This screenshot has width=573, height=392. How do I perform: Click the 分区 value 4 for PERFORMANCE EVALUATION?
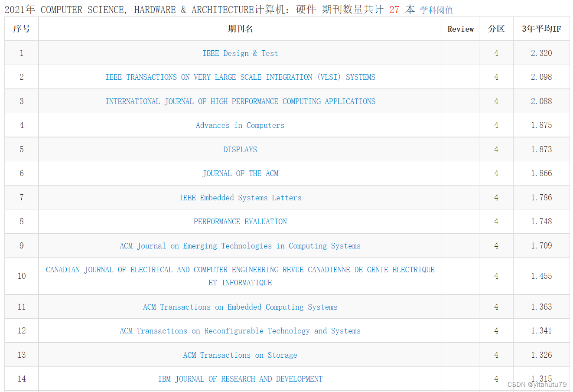pos(496,222)
